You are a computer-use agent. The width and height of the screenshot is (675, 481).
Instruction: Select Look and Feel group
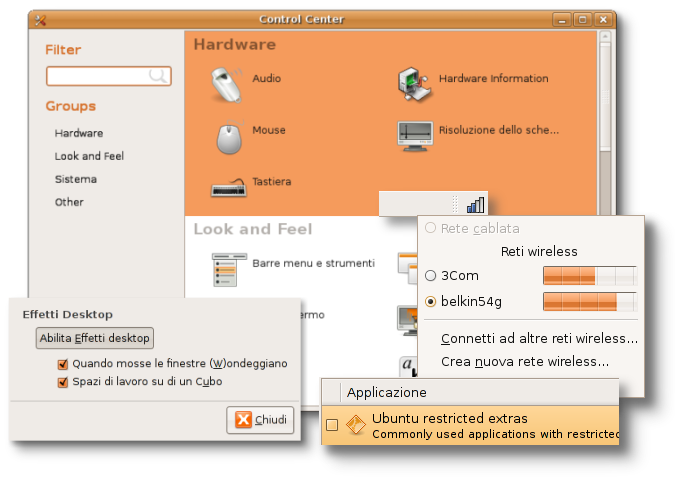click(89, 156)
